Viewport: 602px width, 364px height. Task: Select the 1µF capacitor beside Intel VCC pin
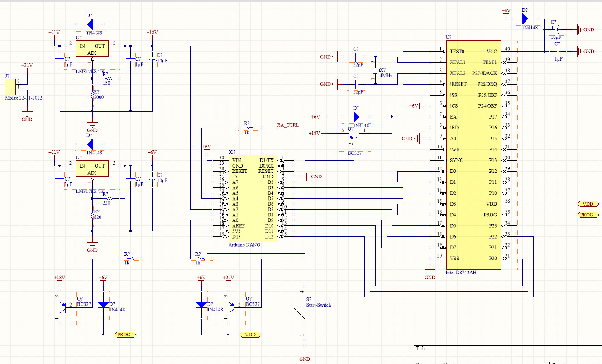point(558,52)
